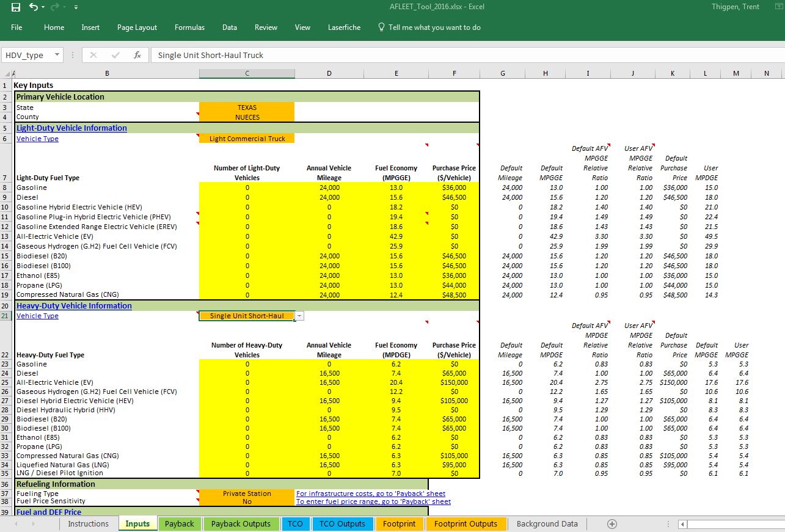The height and width of the screenshot is (532, 785).
Task: Click the Select All corner triangle
Action: click(x=6, y=73)
